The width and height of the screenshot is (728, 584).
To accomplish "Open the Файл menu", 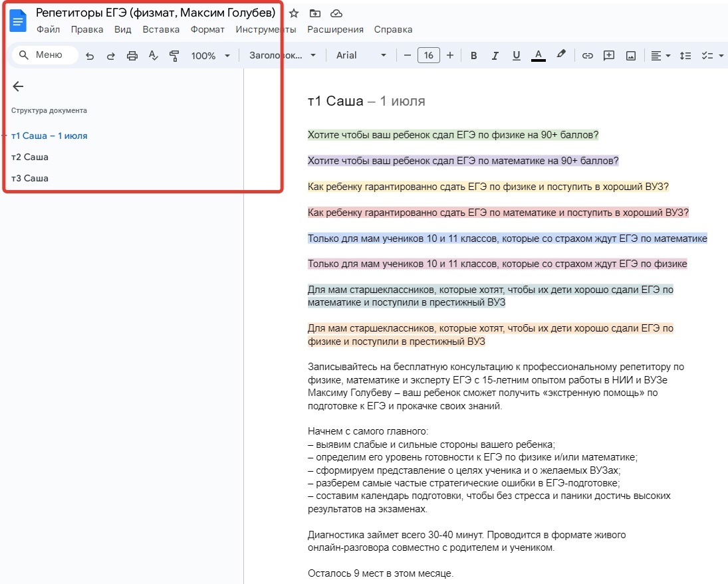I will tap(49, 29).
